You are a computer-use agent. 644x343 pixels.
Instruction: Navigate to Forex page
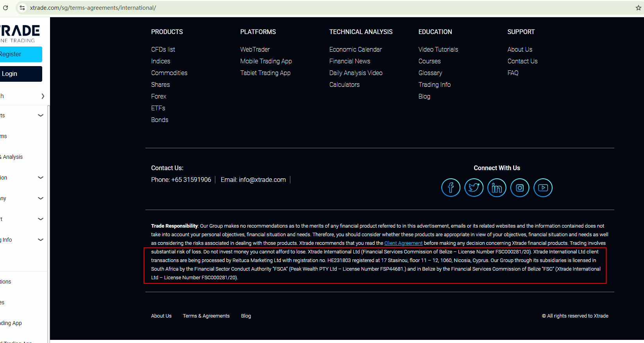(159, 97)
